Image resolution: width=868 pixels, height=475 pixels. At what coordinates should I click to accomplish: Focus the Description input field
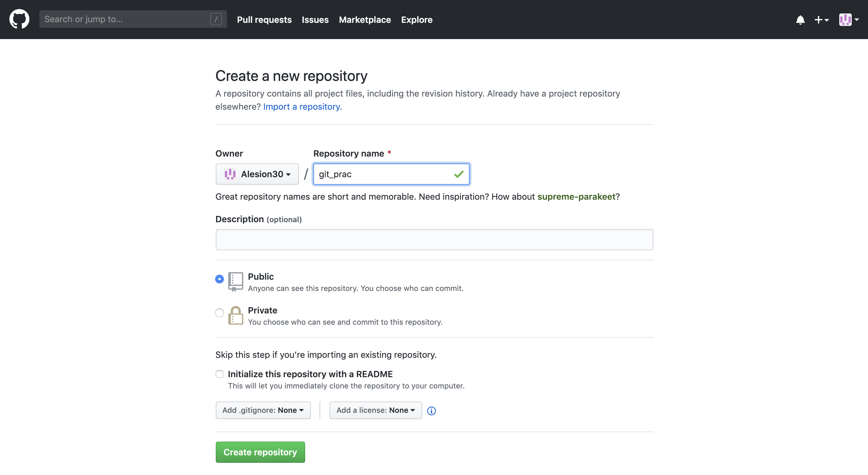[434, 240]
